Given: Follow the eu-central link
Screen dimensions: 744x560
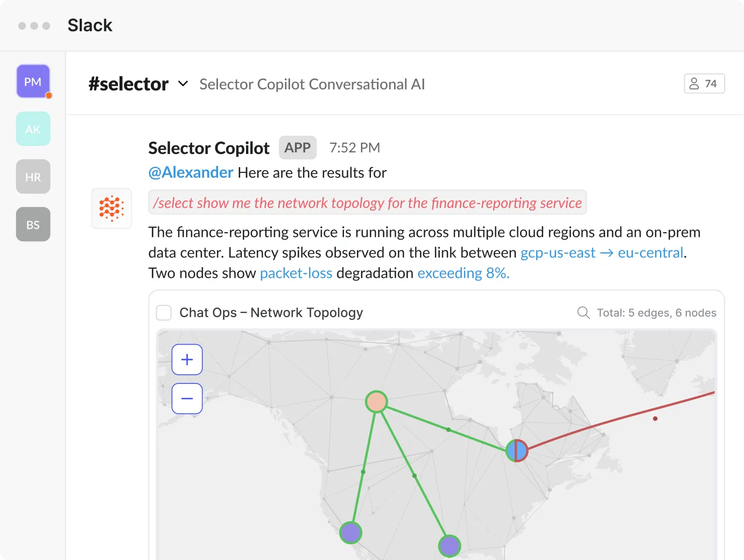Looking at the screenshot, I should pos(650,253).
